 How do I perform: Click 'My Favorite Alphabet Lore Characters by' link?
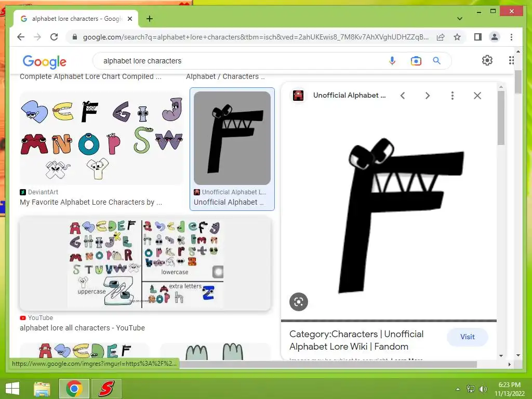coord(90,202)
